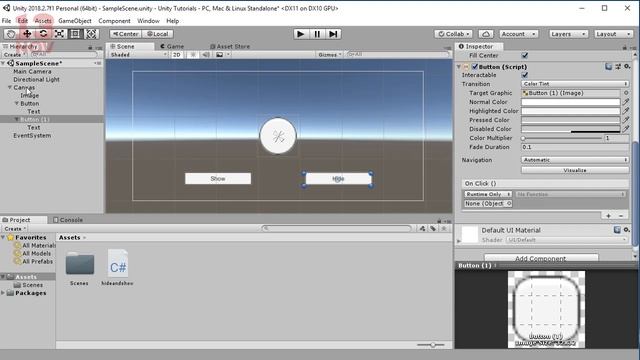
Task: Toggle Fill Center checkbox
Action: point(525,55)
